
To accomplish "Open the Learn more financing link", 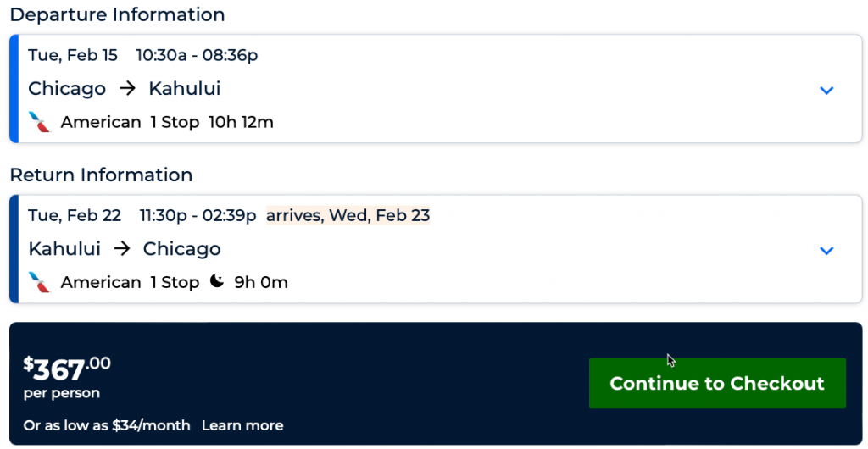I will pos(242,425).
